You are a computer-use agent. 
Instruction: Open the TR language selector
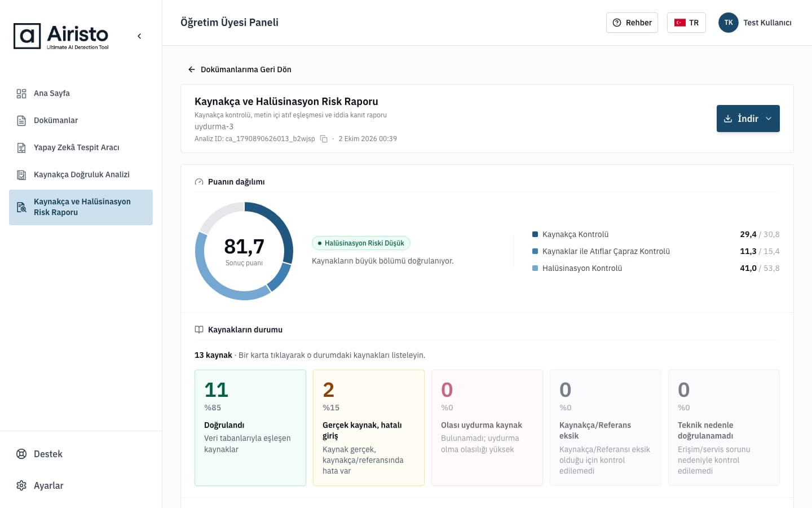[x=686, y=23]
